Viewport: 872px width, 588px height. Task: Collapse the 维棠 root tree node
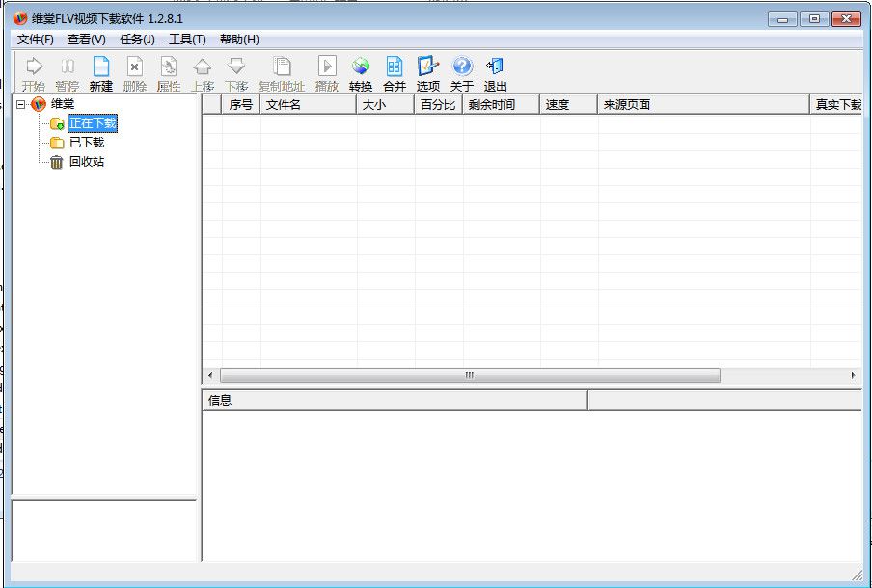click(x=20, y=104)
